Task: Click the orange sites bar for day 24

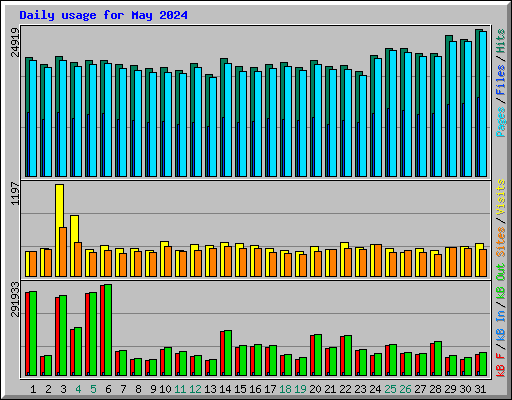Action: click(x=378, y=260)
